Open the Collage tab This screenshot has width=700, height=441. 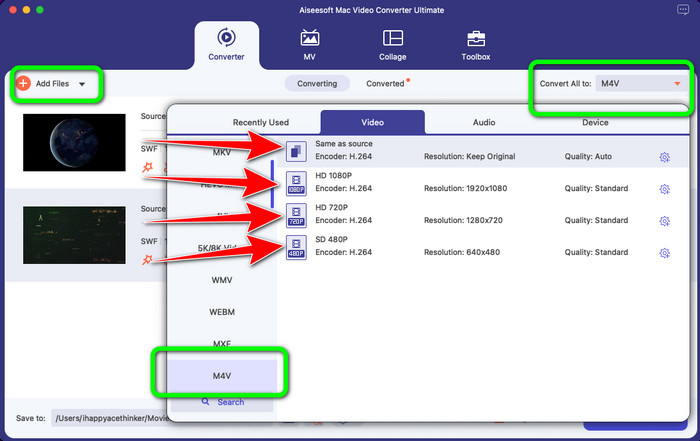[392, 45]
